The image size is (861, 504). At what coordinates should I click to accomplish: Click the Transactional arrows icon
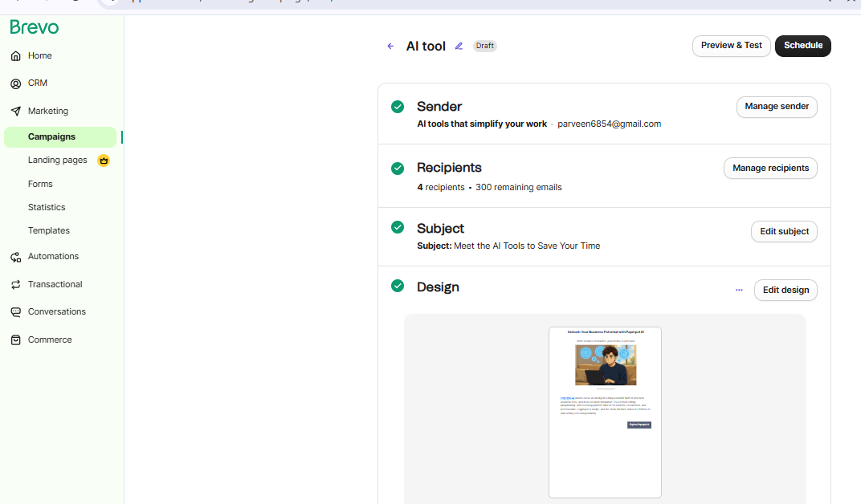click(x=16, y=285)
